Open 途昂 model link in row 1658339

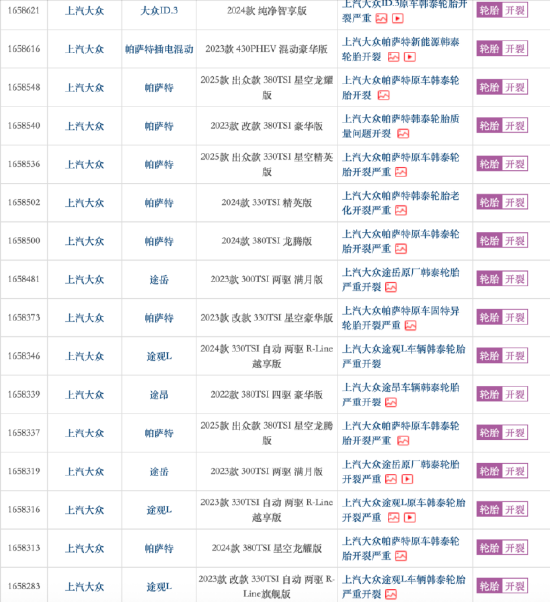pos(159,395)
